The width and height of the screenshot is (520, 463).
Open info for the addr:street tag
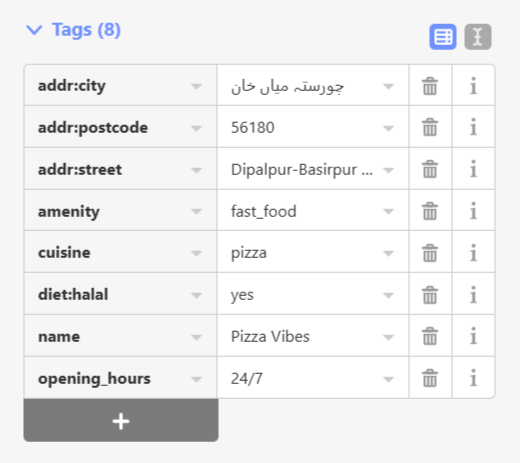[x=473, y=169]
